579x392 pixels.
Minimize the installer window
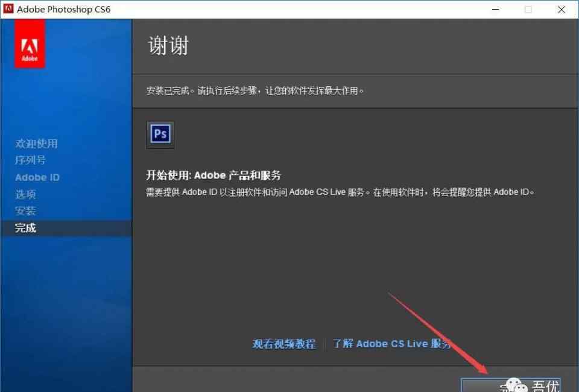[x=496, y=9]
